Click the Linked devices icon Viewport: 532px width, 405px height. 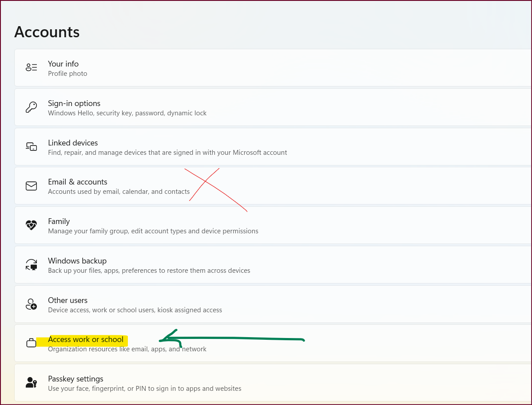pos(31,146)
